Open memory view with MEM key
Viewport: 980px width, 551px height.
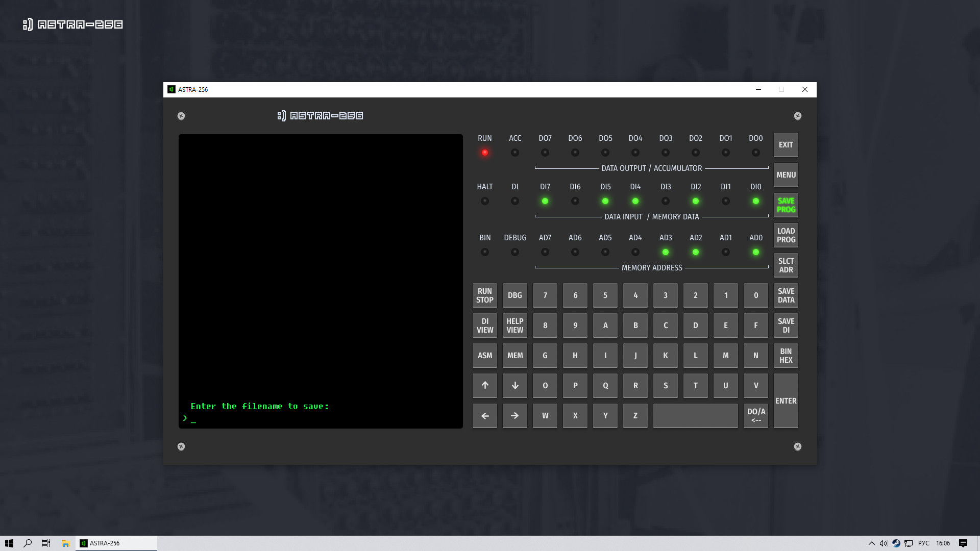point(514,356)
